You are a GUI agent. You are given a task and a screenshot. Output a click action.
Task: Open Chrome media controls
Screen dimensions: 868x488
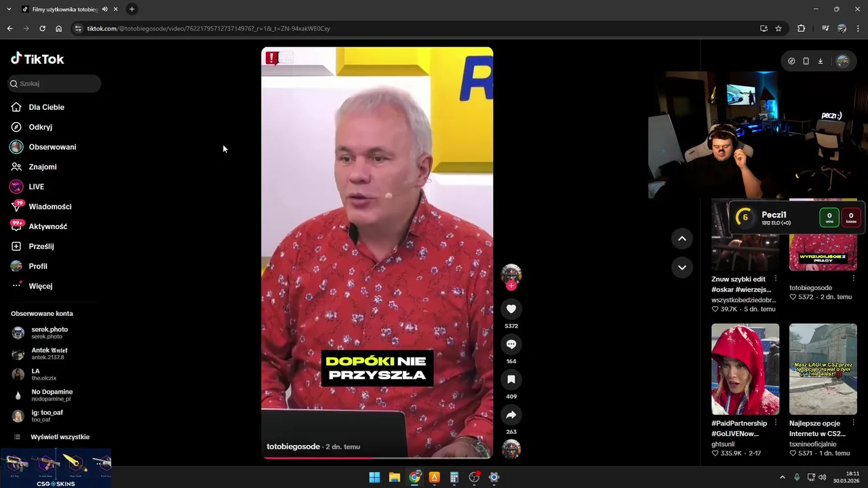[825, 28]
